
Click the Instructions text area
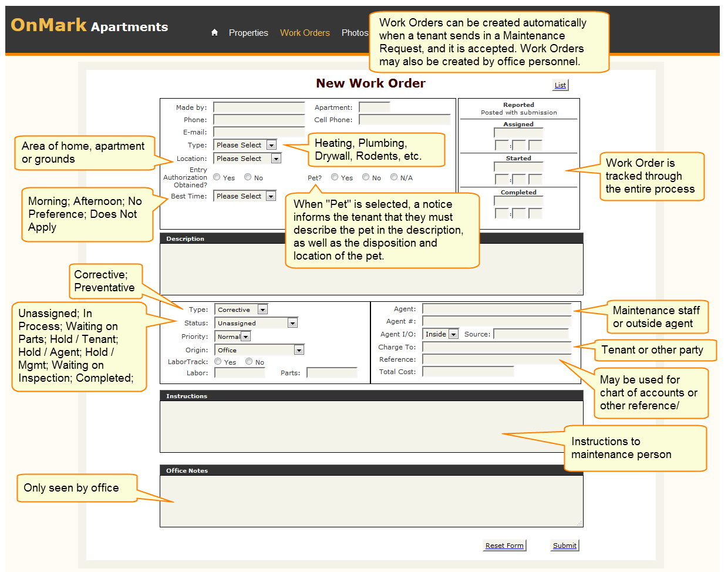point(372,426)
